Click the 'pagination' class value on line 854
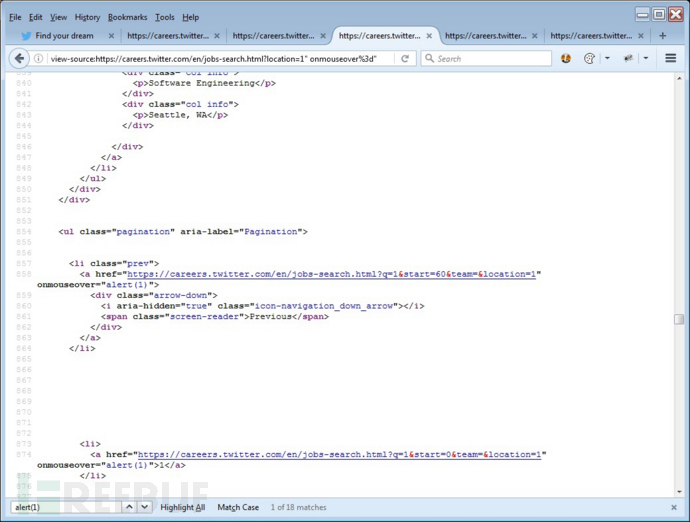Image resolution: width=690 pixels, height=522 pixels. (143, 232)
